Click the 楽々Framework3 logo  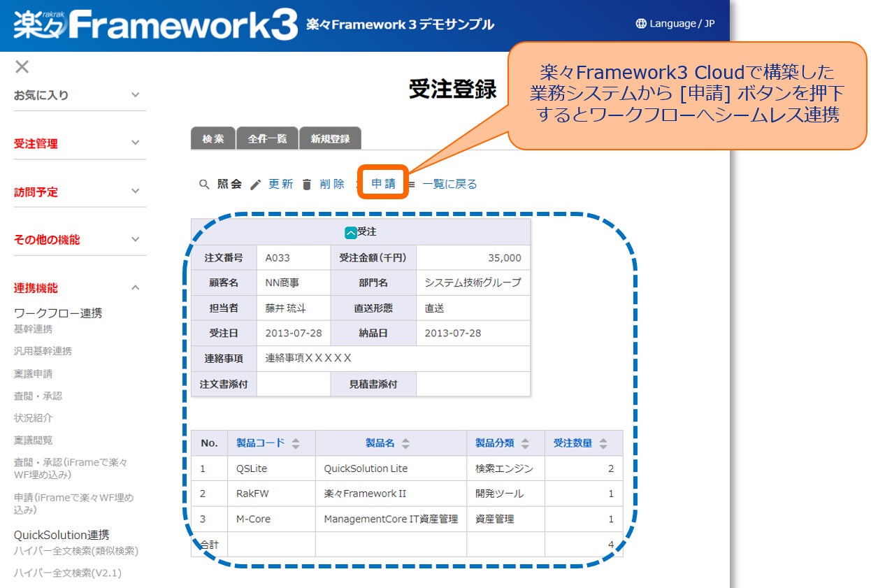[156, 24]
